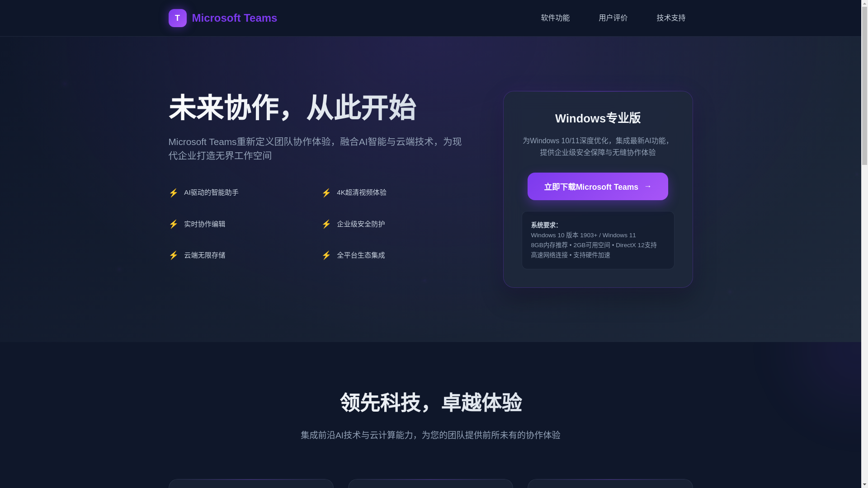Select text 企业级安全防护
Screen dimensions: 868x488
pos(361,224)
